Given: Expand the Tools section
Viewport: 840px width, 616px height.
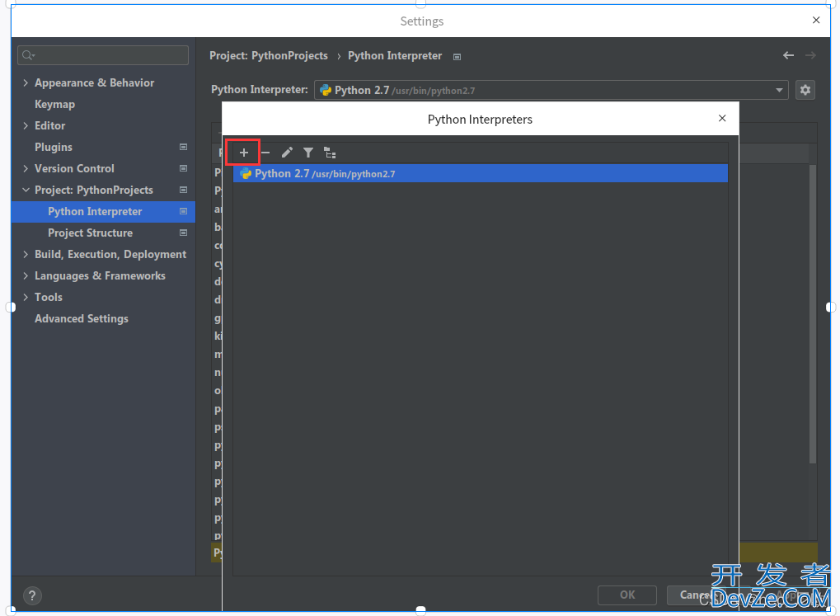Looking at the screenshot, I should (x=26, y=297).
